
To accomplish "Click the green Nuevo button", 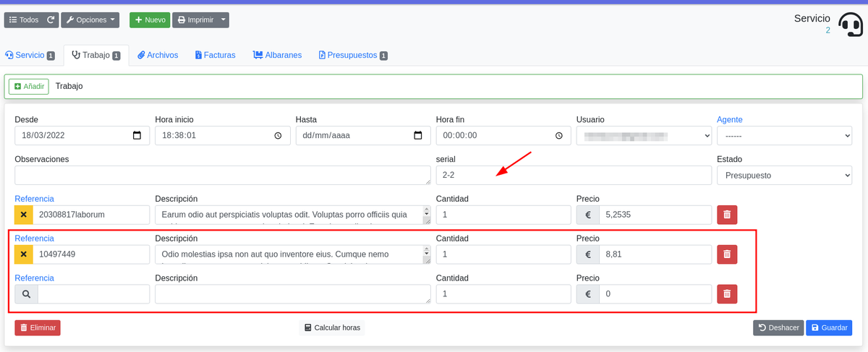I will tap(150, 20).
